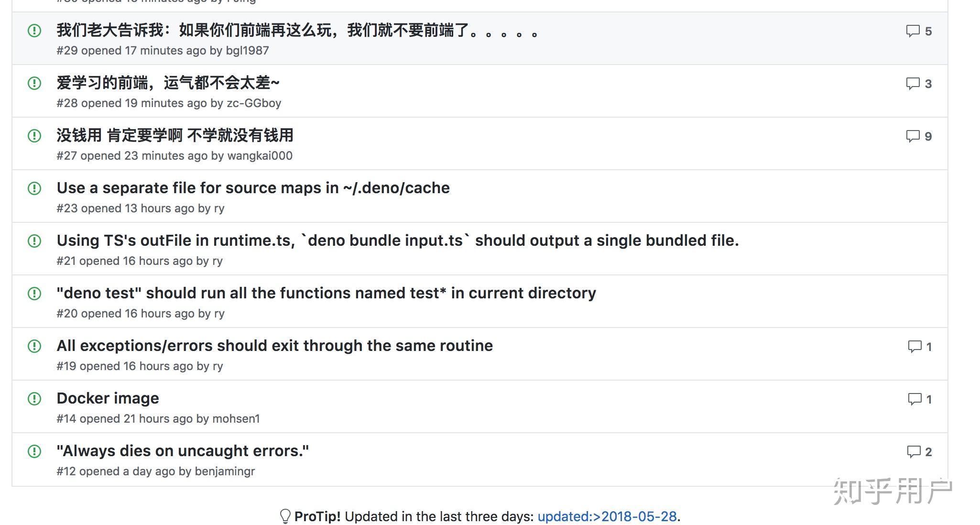Image resolution: width=980 pixels, height=525 pixels.
Task: Open author mohsen1 link
Action: coord(236,419)
